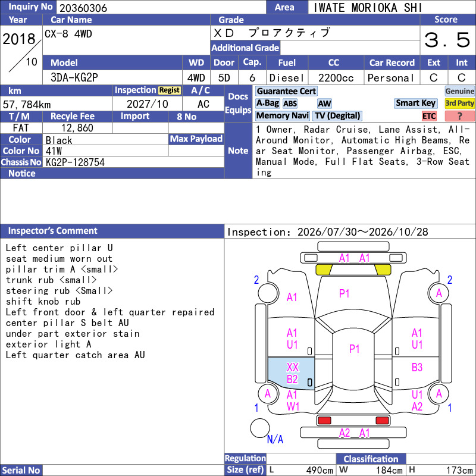Click the score value 3.5
The image size is (476, 476).
point(447,40)
